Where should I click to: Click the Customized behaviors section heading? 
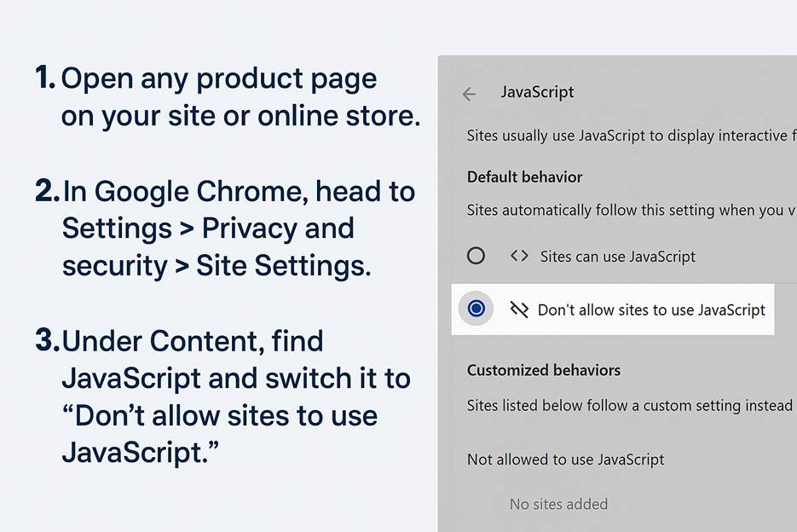[543, 370]
